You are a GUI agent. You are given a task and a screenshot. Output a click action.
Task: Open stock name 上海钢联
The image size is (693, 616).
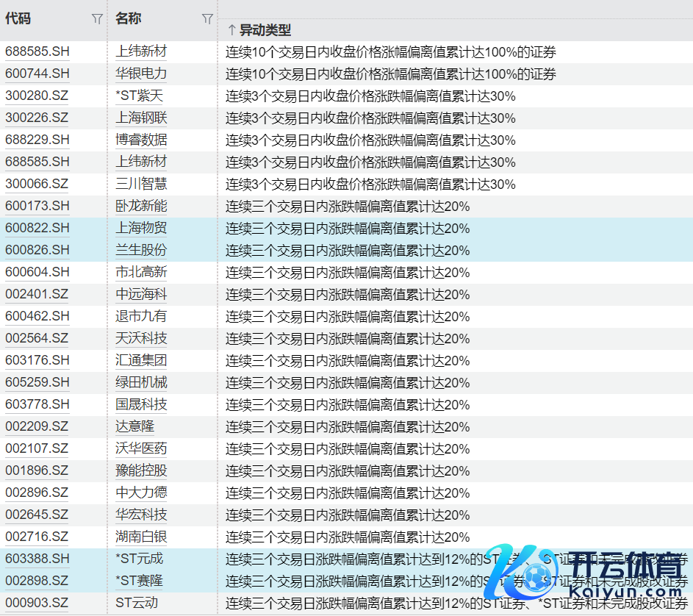[141, 118]
